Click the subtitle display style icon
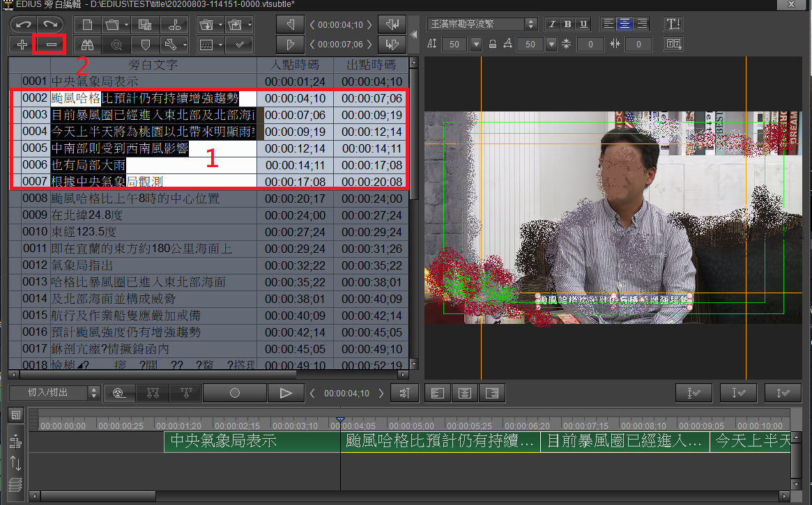812x505 pixels. coord(206,45)
